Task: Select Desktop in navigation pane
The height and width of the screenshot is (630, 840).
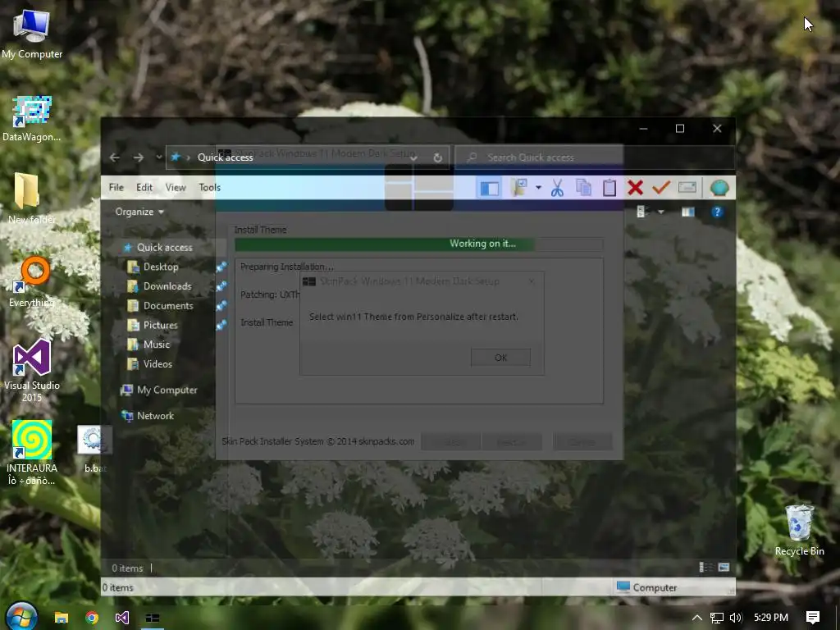Action: [161, 267]
